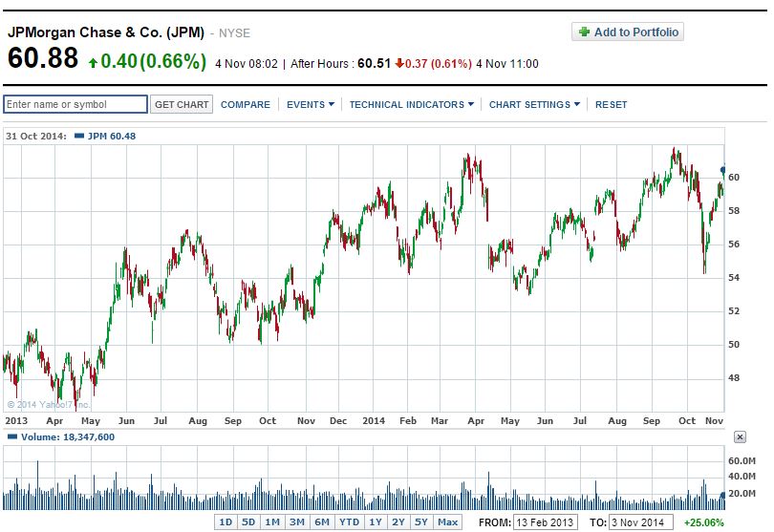This screenshot has width=774, height=532.
Task: Click the JPM series legend marker
Action: tap(78, 136)
